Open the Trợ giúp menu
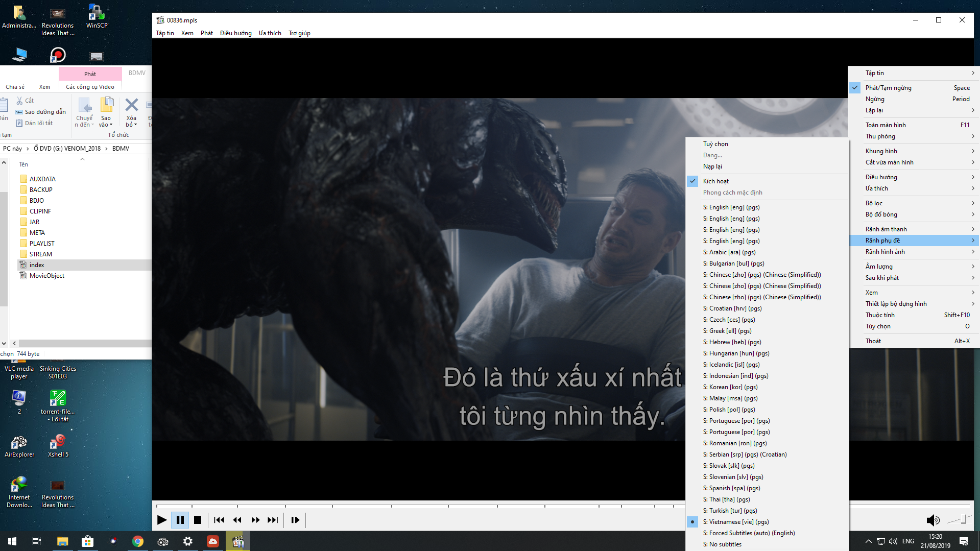Screen dimensions: 980x551 [299, 33]
